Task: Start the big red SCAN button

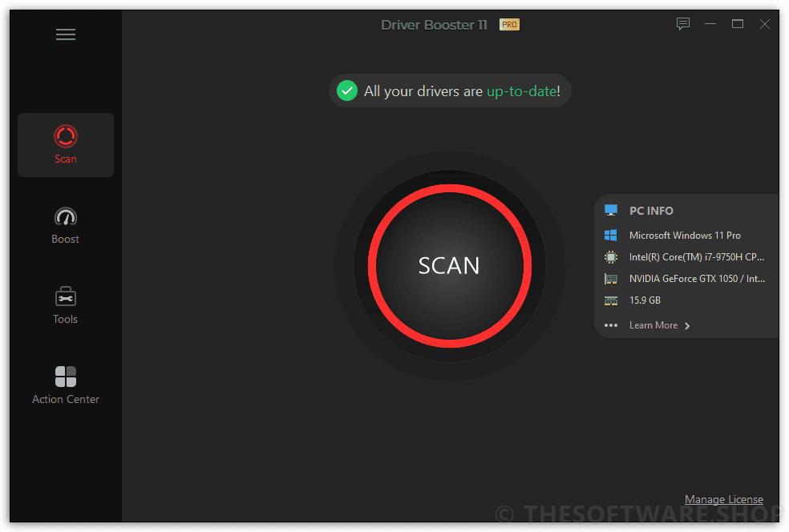Action: click(x=449, y=265)
